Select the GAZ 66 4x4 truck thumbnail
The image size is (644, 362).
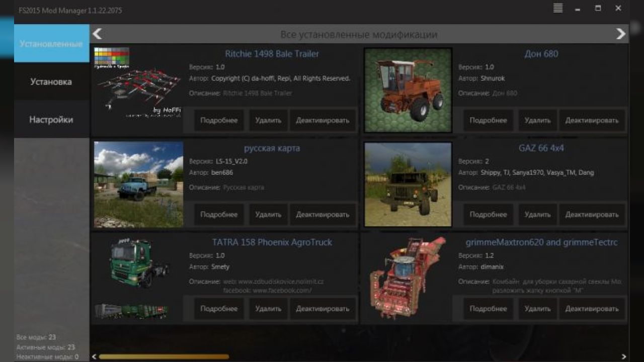(x=408, y=184)
